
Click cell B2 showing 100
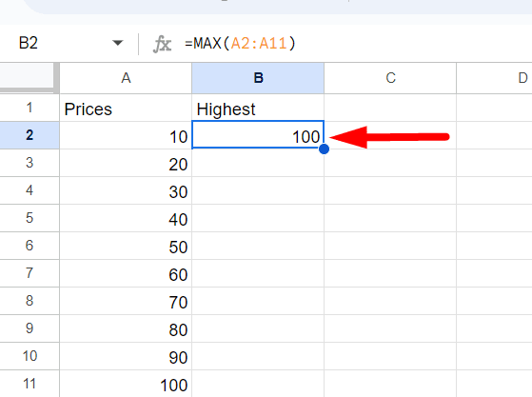point(258,135)
